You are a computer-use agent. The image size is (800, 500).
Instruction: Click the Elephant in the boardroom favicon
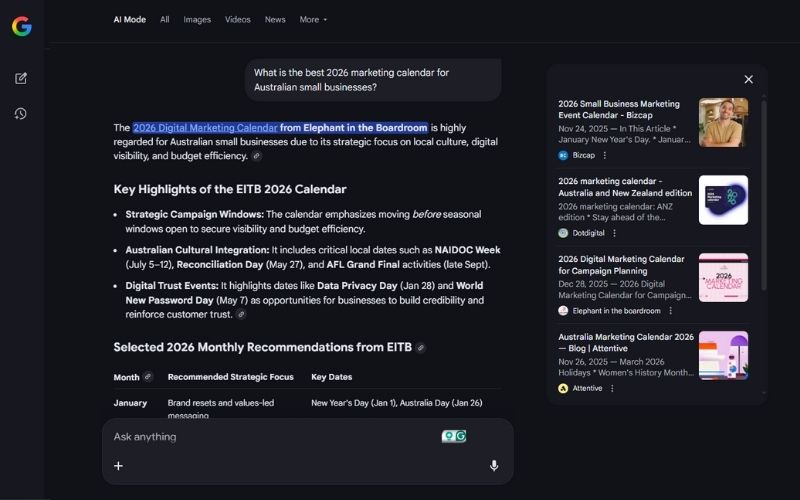pyautogui.click(x=563, y=311)
